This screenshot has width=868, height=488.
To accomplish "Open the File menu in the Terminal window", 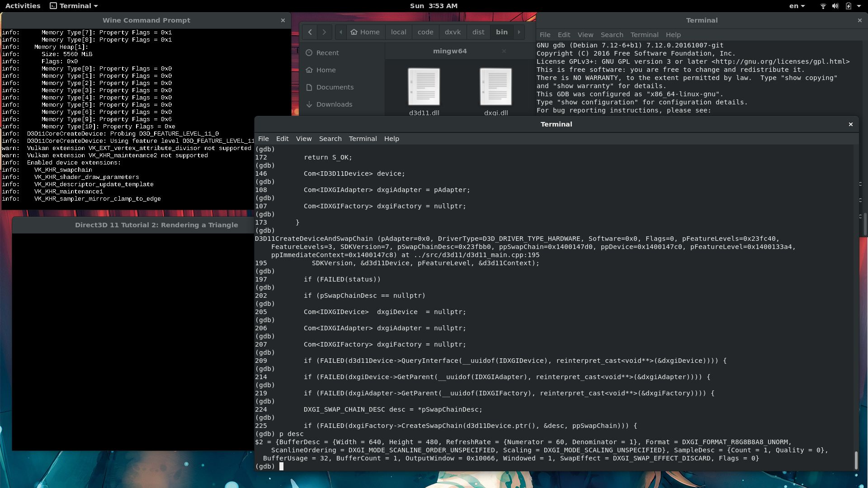I will 545,34.
